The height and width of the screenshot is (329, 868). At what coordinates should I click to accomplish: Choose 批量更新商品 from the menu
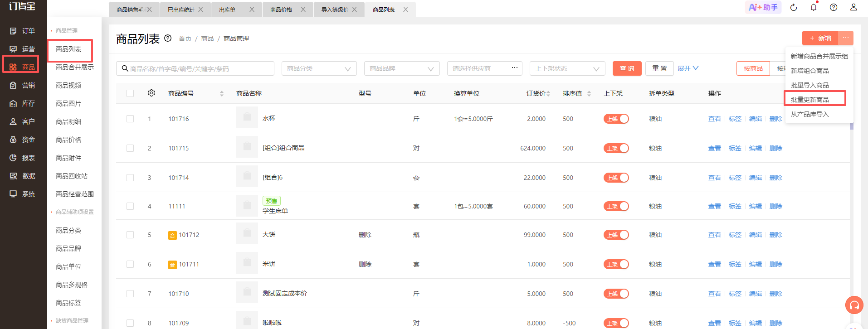810,100
